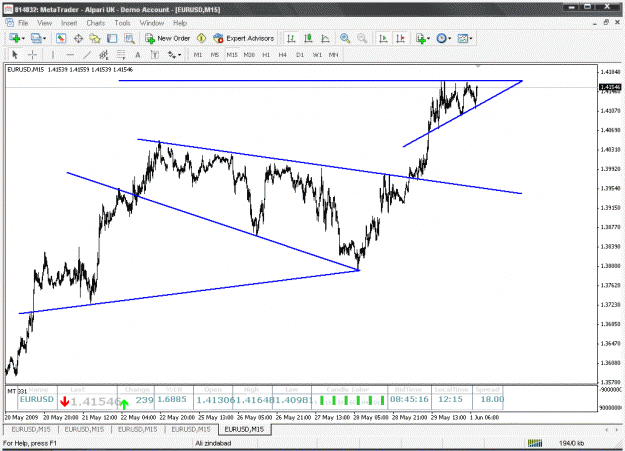The width and height of the screenshot is (625, 451).
Task: Expand the Indicators dropdown arrow
Action: pyautogui.click(x=428, y=39)
